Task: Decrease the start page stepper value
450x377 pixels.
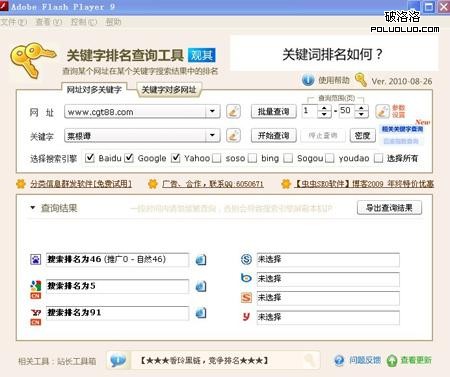Action: (x=324, y=115)
